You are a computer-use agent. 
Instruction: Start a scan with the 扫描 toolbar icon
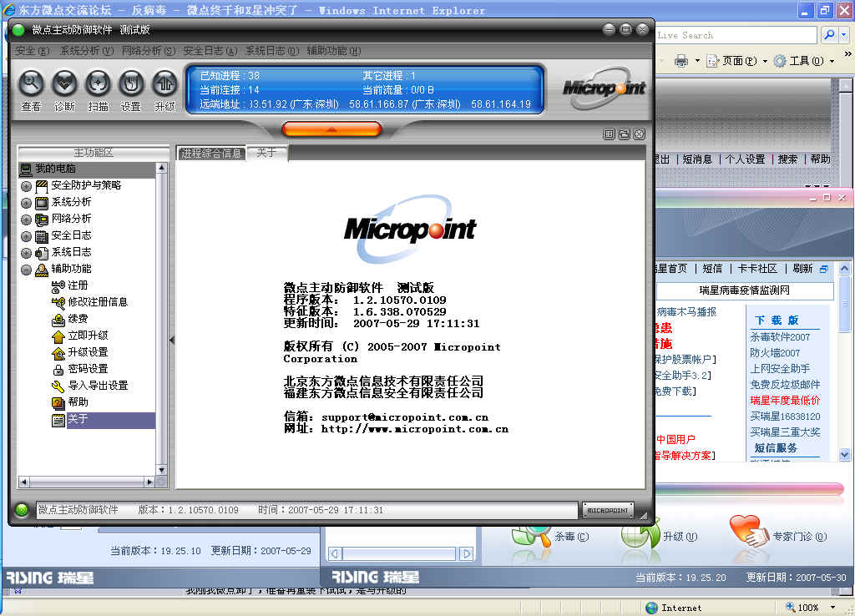pos(99,84)
